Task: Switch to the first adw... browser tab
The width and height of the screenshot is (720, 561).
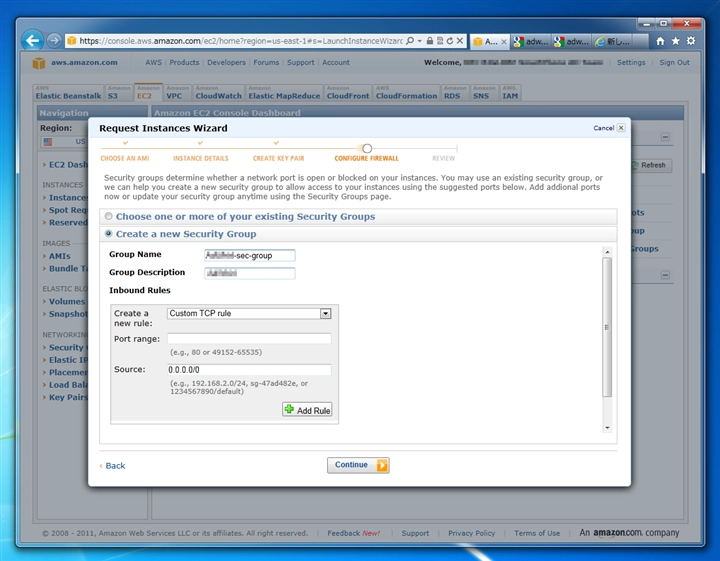Action: coord(531,42)
